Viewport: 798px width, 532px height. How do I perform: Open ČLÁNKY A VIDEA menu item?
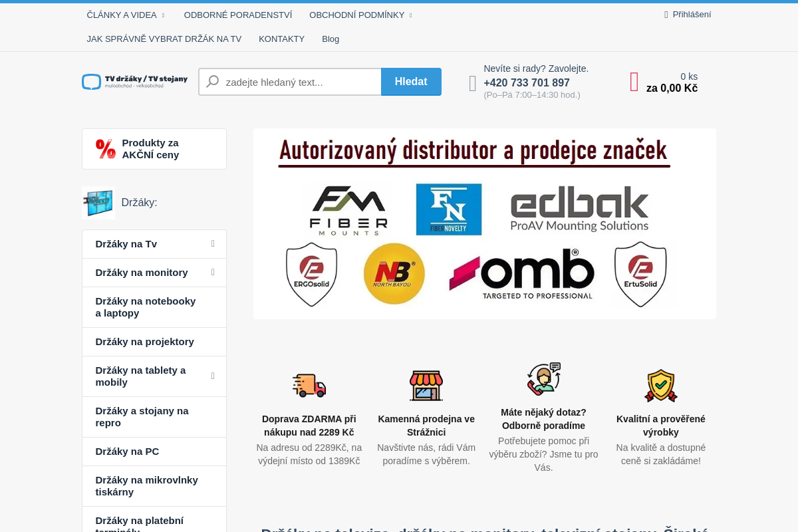click(x=122, y=15)
